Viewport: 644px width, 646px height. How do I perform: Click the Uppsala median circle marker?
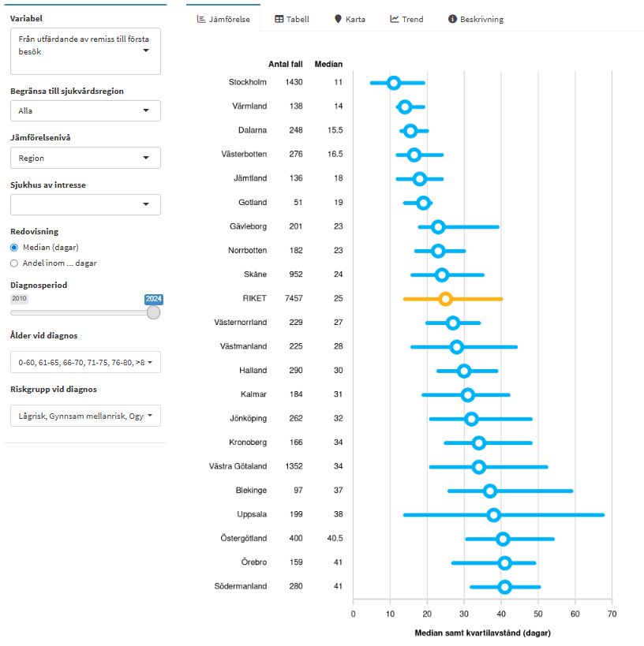tap(493, 515)
